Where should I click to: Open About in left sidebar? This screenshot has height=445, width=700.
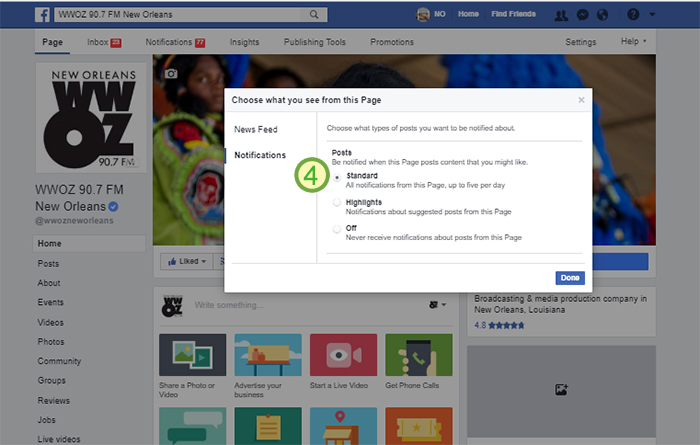pyautogui.click(x=49, y=283)
